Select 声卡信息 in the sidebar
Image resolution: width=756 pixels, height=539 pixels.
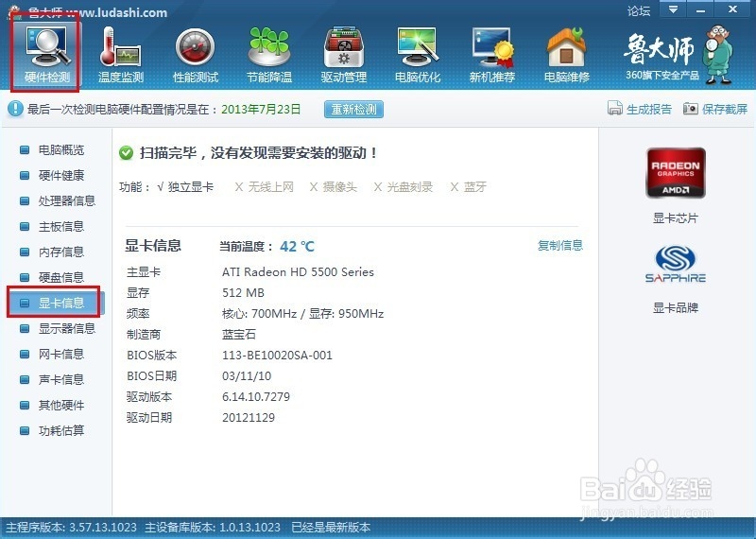pyautogui.click(x=61, y=380)
